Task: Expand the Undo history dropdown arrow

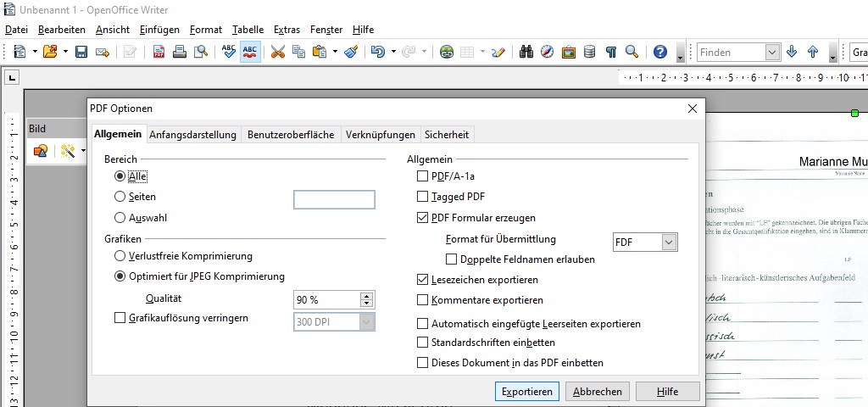Action: click(x=393, y=52)
